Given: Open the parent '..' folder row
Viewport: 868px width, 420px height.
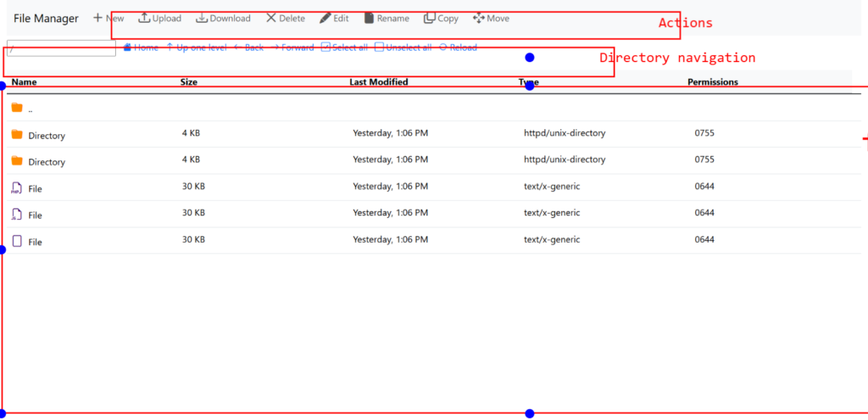Looking at the screenshot, I should click(434, 108).
